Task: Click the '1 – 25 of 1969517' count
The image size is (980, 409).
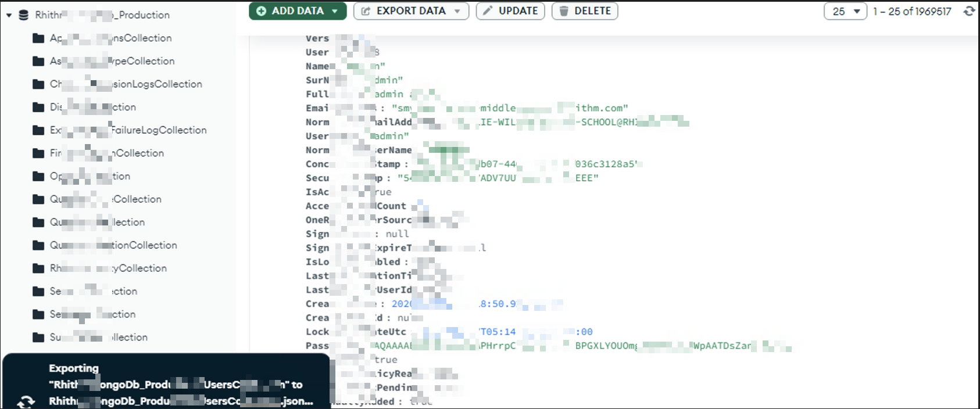Action: click(912, 12)
